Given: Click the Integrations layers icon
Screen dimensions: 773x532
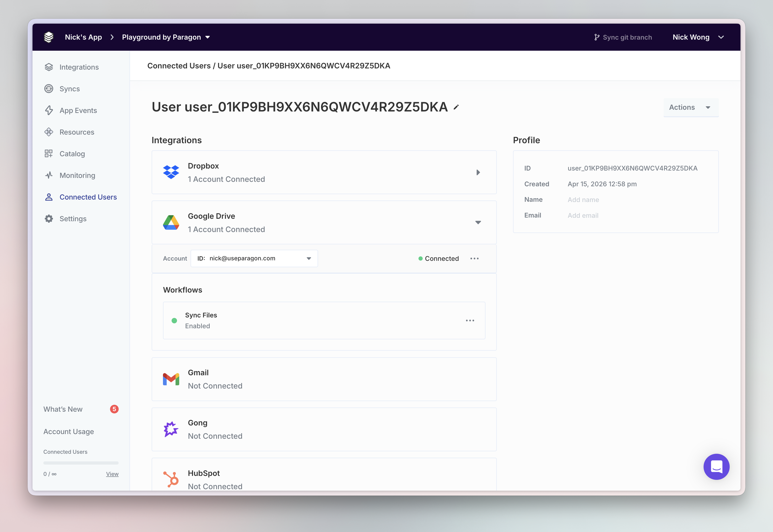Looking at the screenshot, I should [49, 67].
